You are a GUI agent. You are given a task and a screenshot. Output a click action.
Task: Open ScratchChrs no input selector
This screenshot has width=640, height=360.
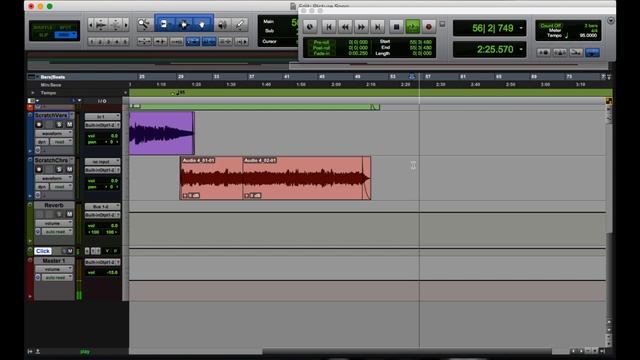[x=102, y=162]
